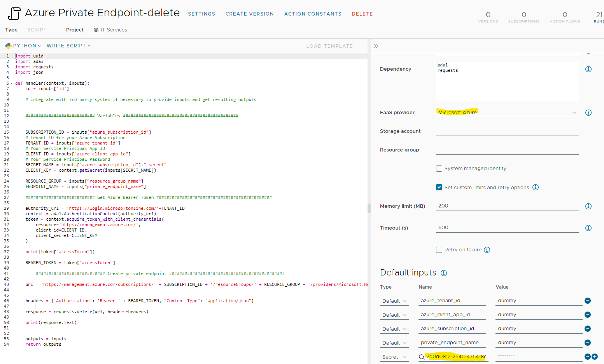
Task: Open the PYTHON language dropdown
Action: tap(27, 46)
